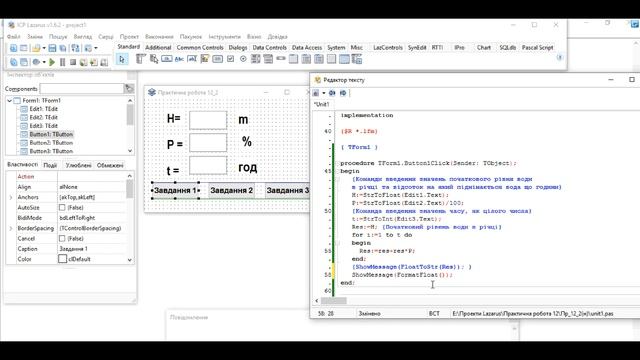
Task: Select the TMemo component icon
Action: (x=204, y=59)
